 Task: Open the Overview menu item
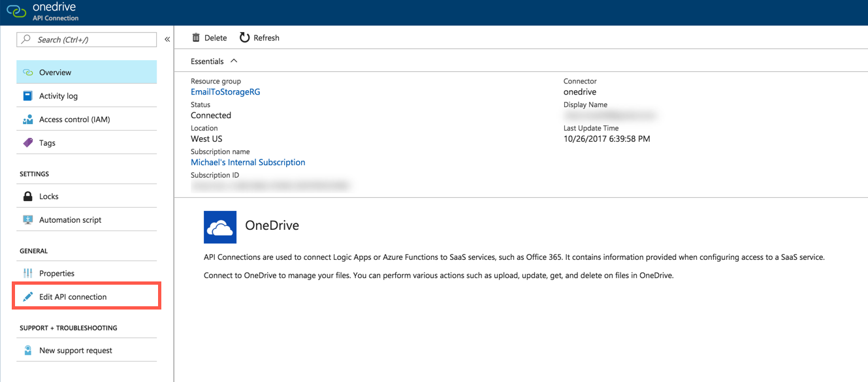(86, 72)
